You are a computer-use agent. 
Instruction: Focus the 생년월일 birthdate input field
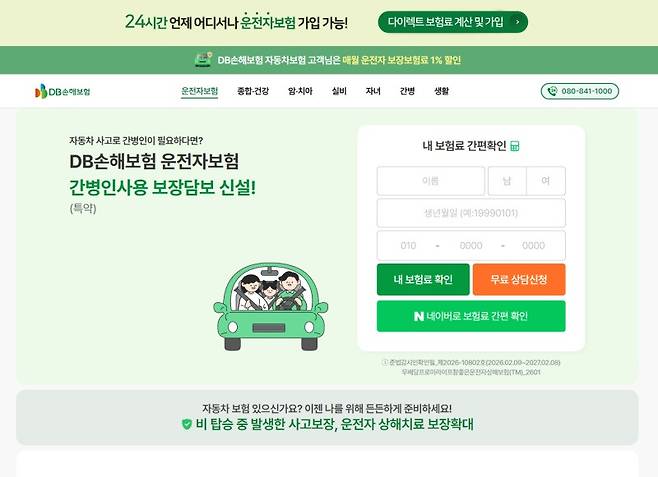pos(471,213)
